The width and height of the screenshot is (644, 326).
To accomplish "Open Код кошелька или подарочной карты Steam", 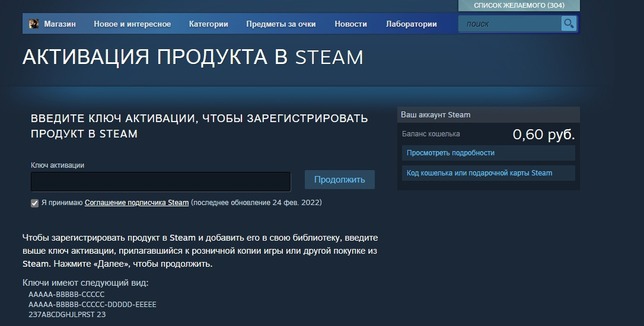I will pos(489,173).
